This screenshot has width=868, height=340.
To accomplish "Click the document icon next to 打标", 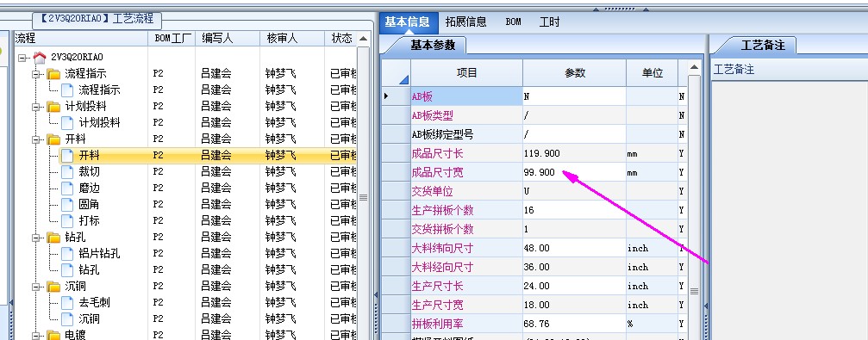I will tap(67, 220).
